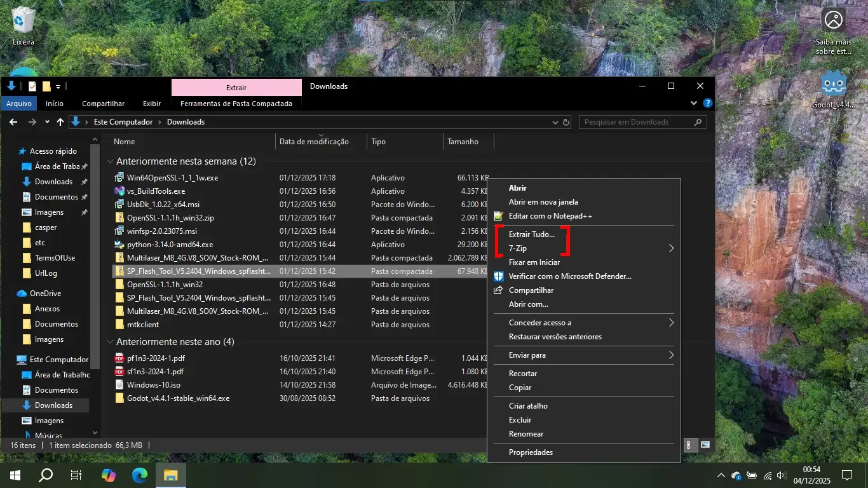
Task: Open the address bar history dropdown
Action: [x=555, y=122]
